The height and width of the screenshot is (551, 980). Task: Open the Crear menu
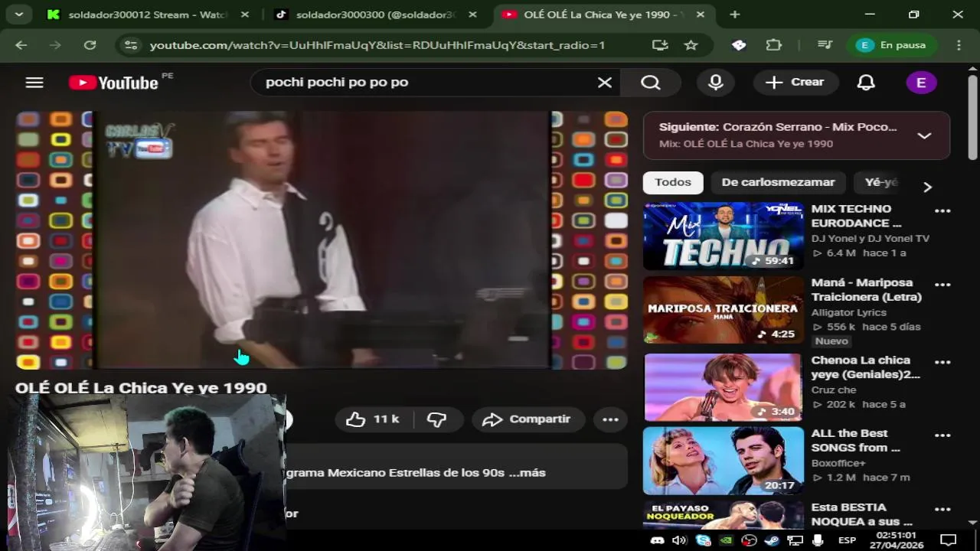[x=795, y=82]
